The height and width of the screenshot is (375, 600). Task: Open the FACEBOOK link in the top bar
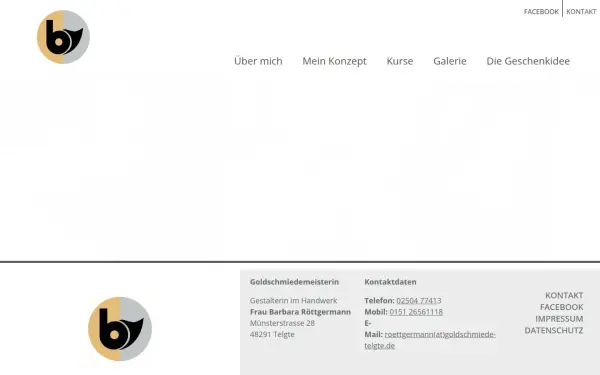[541, 12]
